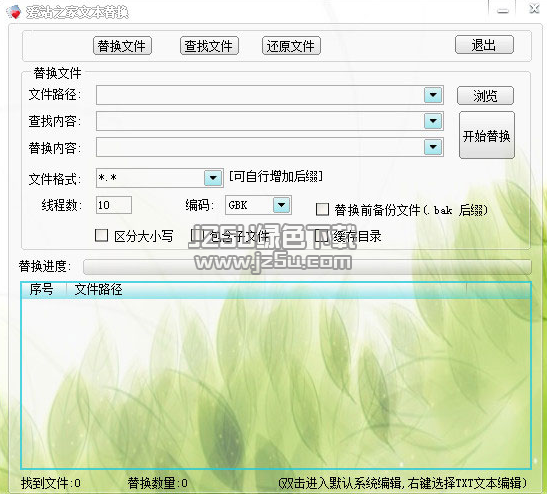Expand the 替换内容 dropdown arrow

click(433, 147)
